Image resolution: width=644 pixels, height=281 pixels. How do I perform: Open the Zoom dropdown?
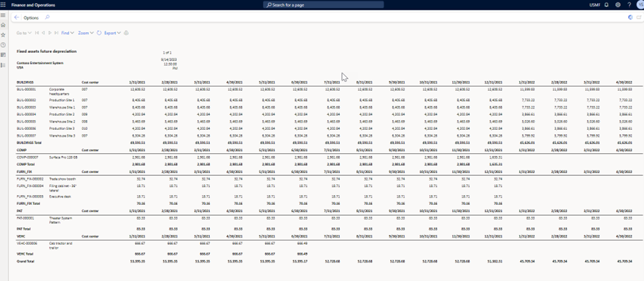(86, 33)
